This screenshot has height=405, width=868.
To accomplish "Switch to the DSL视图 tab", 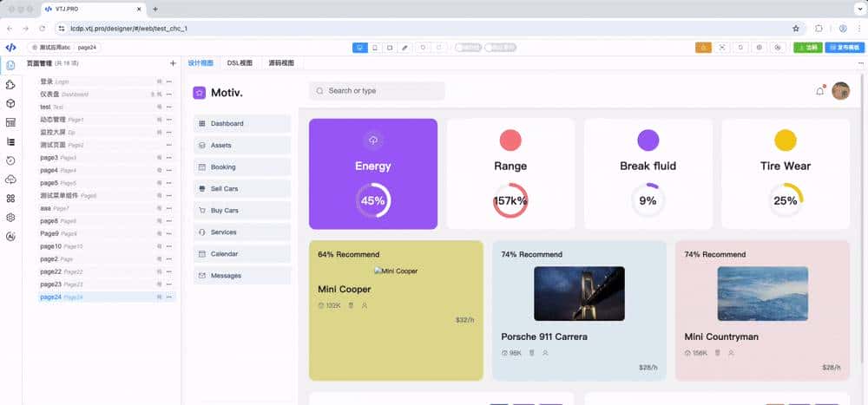I will [x=240, y=63].
